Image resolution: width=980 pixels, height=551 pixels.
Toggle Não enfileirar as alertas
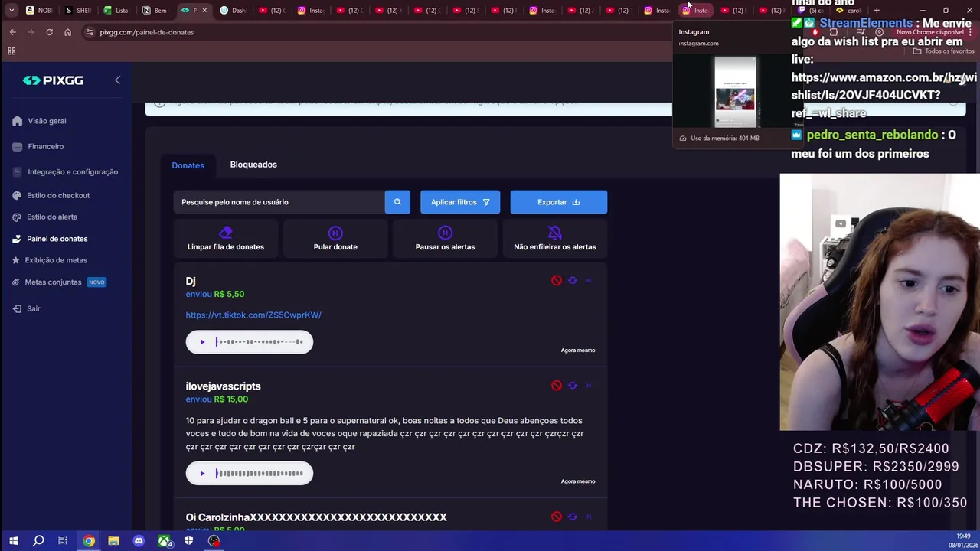point(555,239)
